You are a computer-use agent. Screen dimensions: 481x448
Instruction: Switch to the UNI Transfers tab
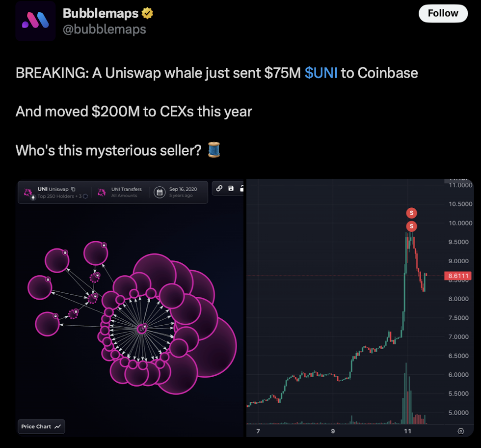coord(126,190)
